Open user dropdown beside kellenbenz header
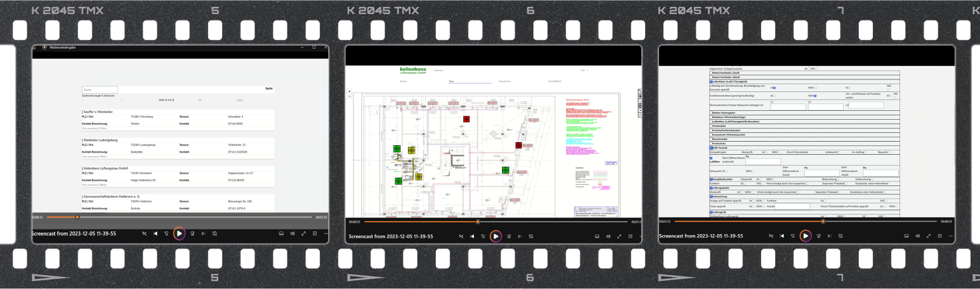Screen dimensions: 980x289 584,70
